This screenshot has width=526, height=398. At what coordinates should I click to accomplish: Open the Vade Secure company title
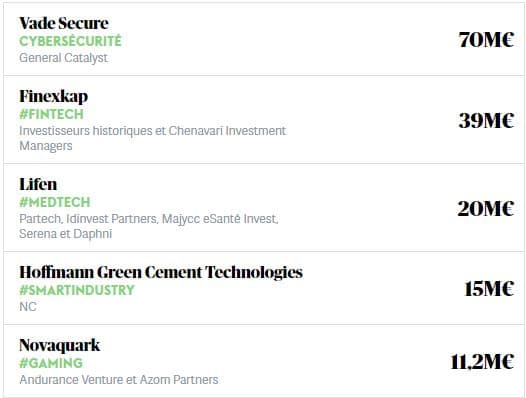[x=64, y=23]
